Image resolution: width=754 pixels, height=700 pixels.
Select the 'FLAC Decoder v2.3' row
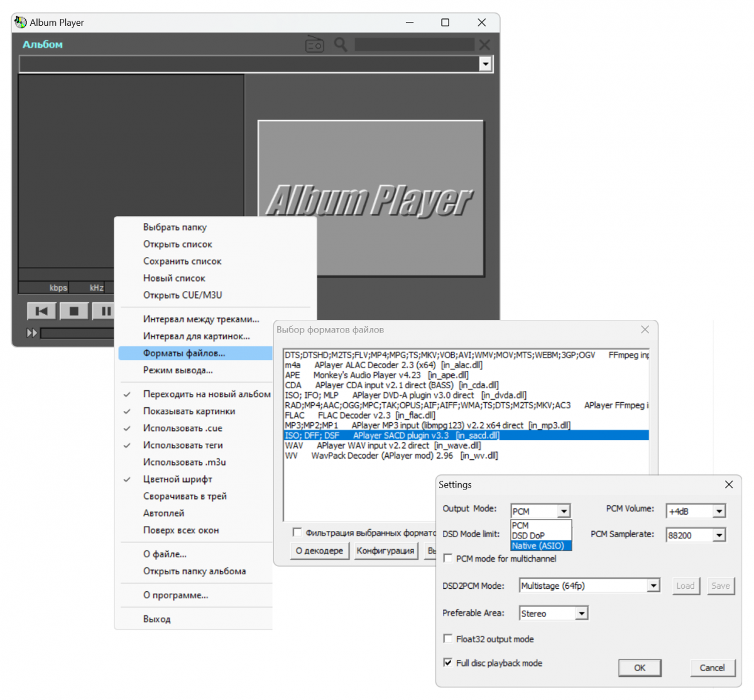(x=466, y=415)
